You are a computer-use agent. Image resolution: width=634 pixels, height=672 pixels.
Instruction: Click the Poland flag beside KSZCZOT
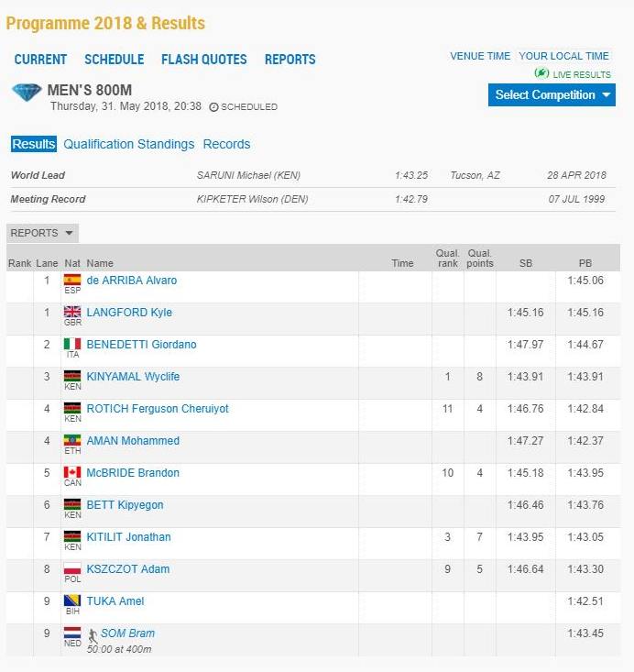tap(71, 568)
